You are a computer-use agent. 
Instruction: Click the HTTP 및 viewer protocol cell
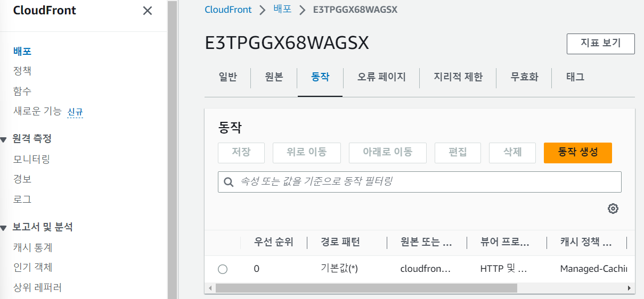click(503, 269)
